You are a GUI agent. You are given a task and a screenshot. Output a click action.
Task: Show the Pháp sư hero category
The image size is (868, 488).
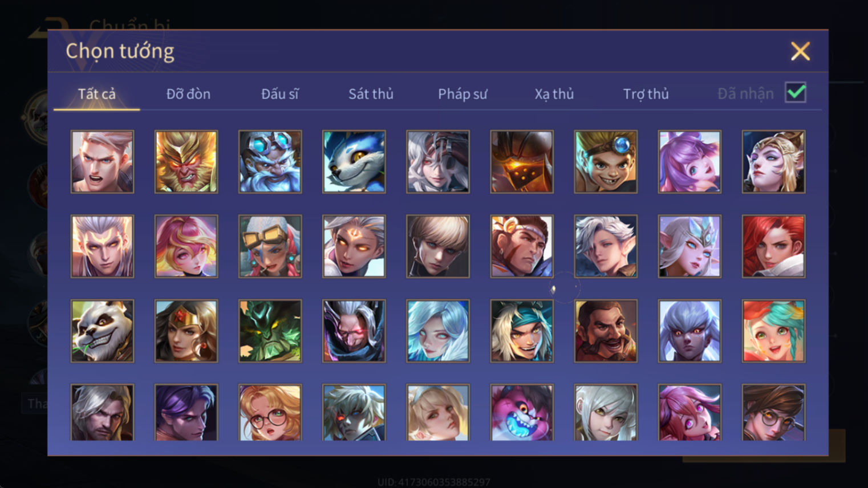(463, 94)
